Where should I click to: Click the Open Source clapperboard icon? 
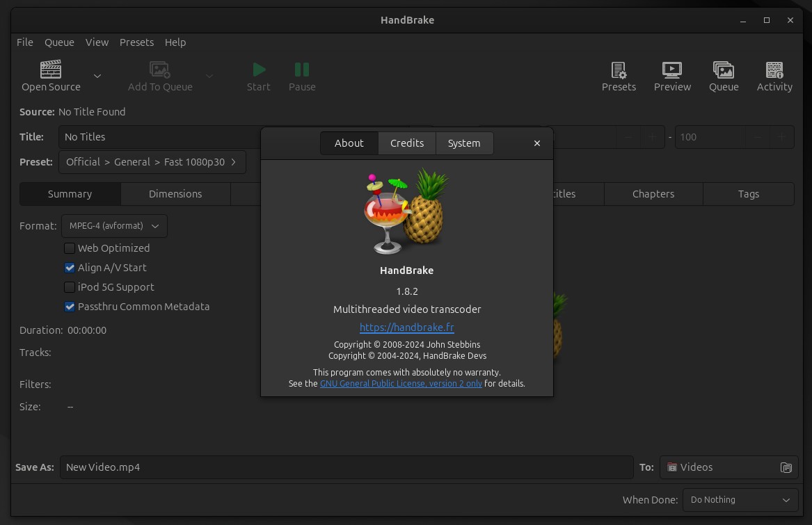[x=51, y=69]
